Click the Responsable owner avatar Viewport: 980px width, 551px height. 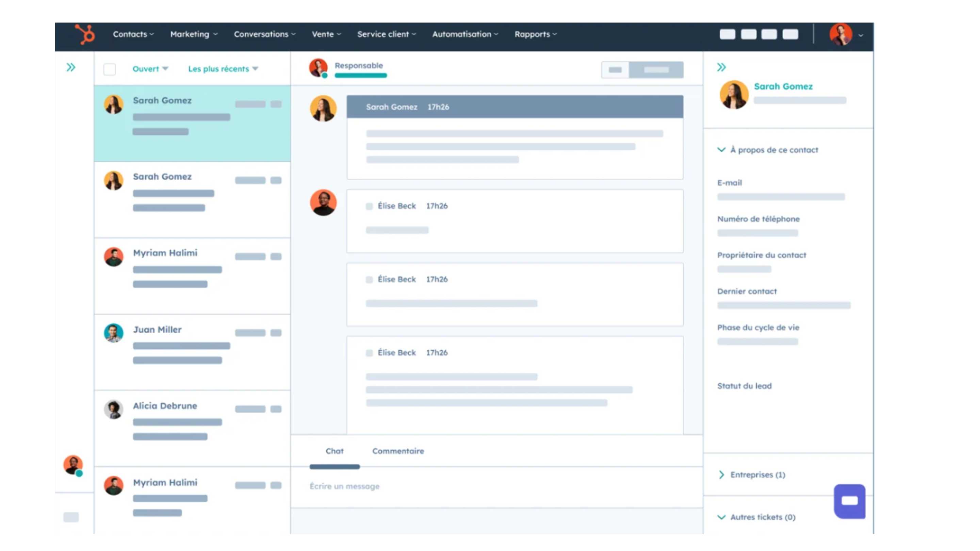coord(318,68)
